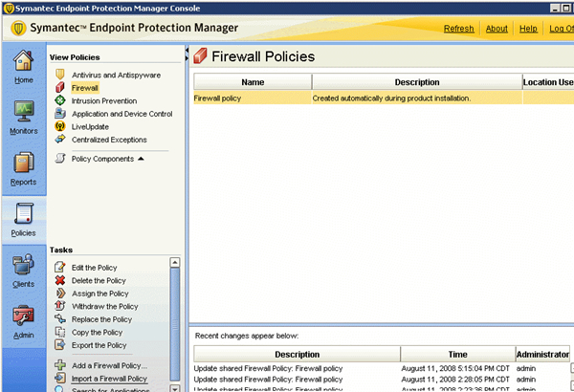Sort the policy list by Name column
The width and height of the screenshot is (574, 392).
[253, 82]
